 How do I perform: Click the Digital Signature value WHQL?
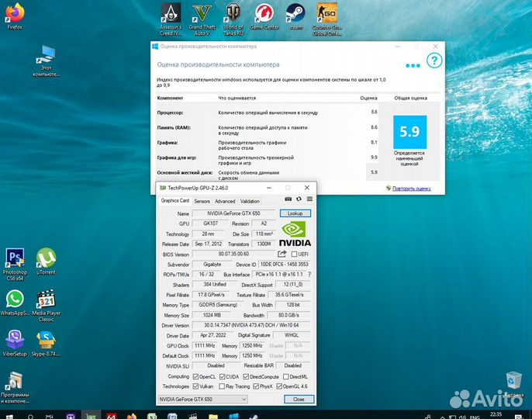(x=292, y=335)
